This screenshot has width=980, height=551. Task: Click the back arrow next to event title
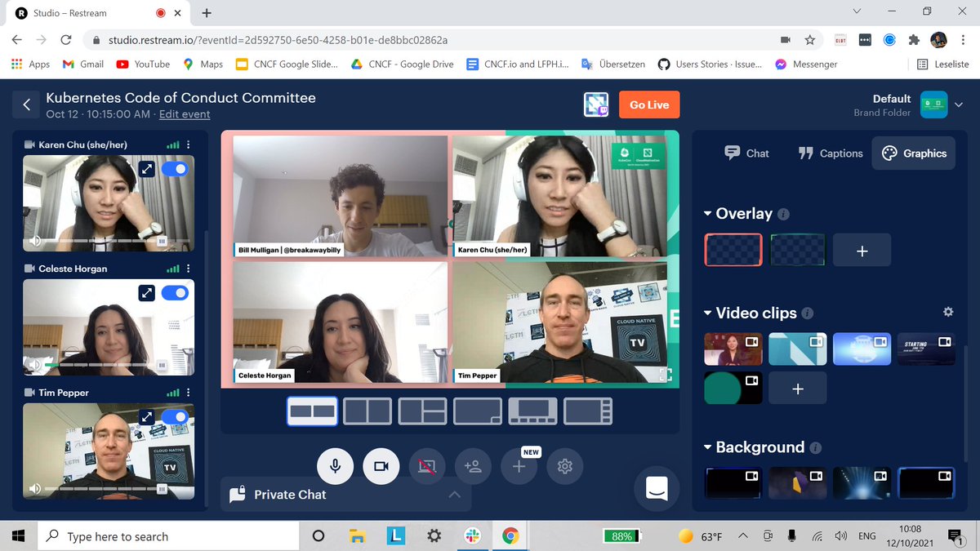(26, 104)
